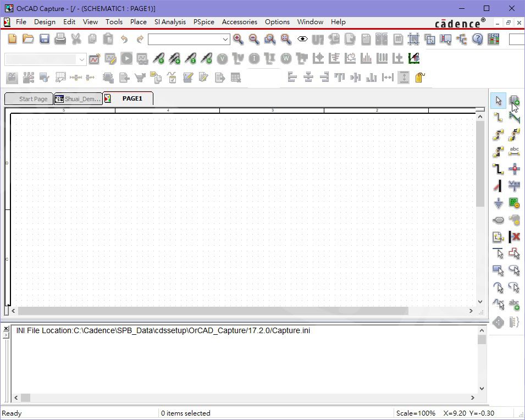The width and height of the screenshot is (525, 420).
Task: Place a voltage level marker probe
Action: 158,59
